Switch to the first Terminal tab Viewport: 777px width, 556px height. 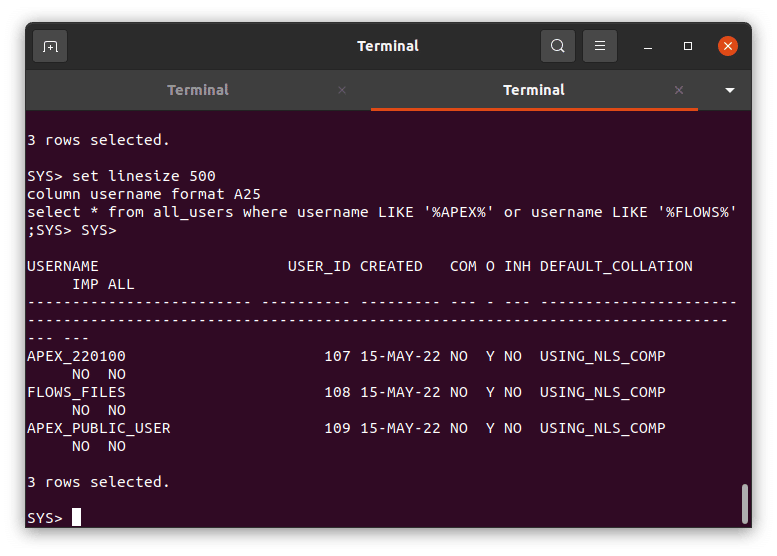click(x=197, y=90)
